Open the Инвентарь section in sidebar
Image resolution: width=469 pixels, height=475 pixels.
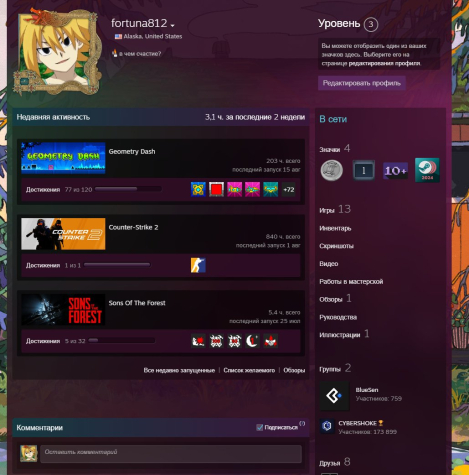(335, 228)
